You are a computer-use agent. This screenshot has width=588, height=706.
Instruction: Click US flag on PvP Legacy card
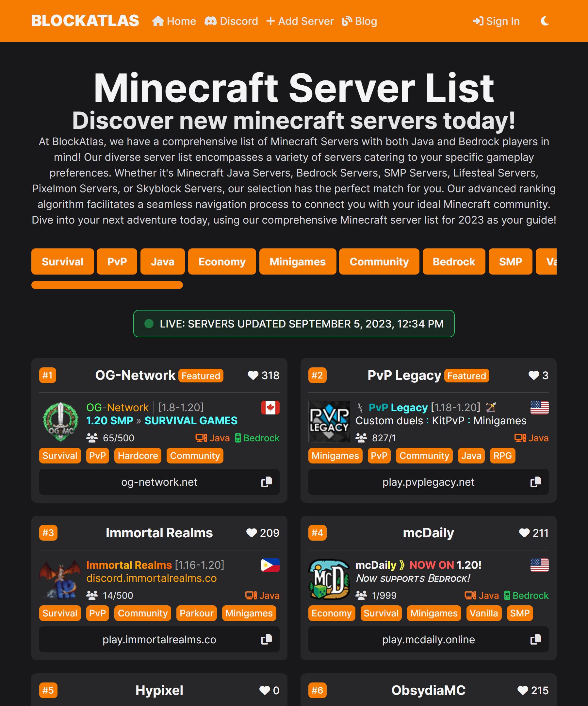tap(539, 408)
